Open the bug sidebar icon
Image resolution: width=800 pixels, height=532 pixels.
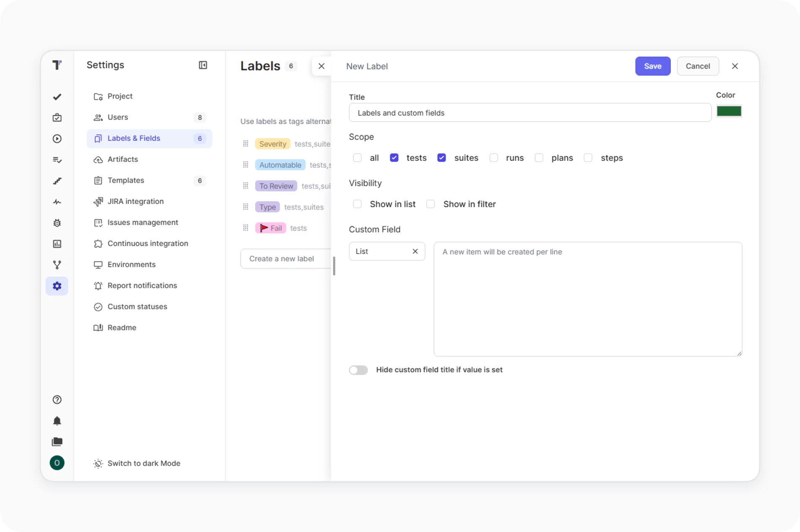[57, 223]
